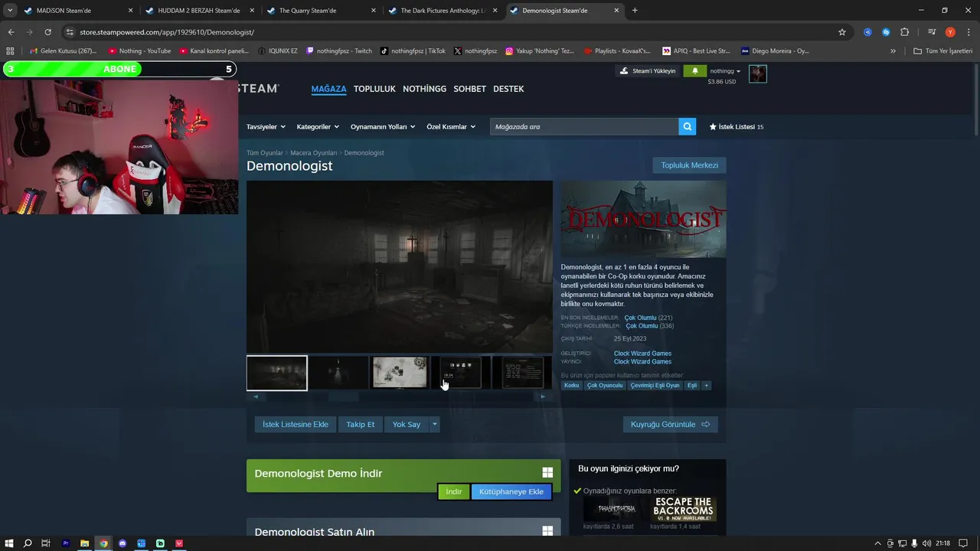Screen dimensions: 980x551
Task: Open the NOTHINGG profile menu
Action: coord(424,89)
